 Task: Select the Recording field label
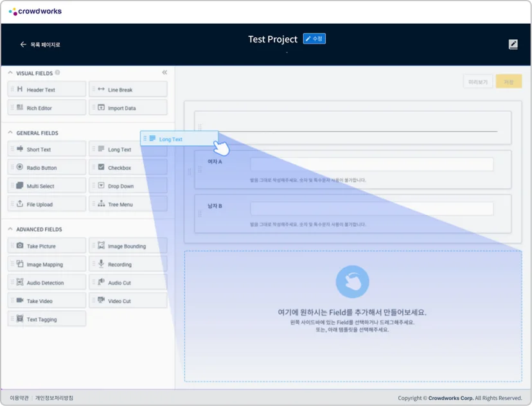120,265
